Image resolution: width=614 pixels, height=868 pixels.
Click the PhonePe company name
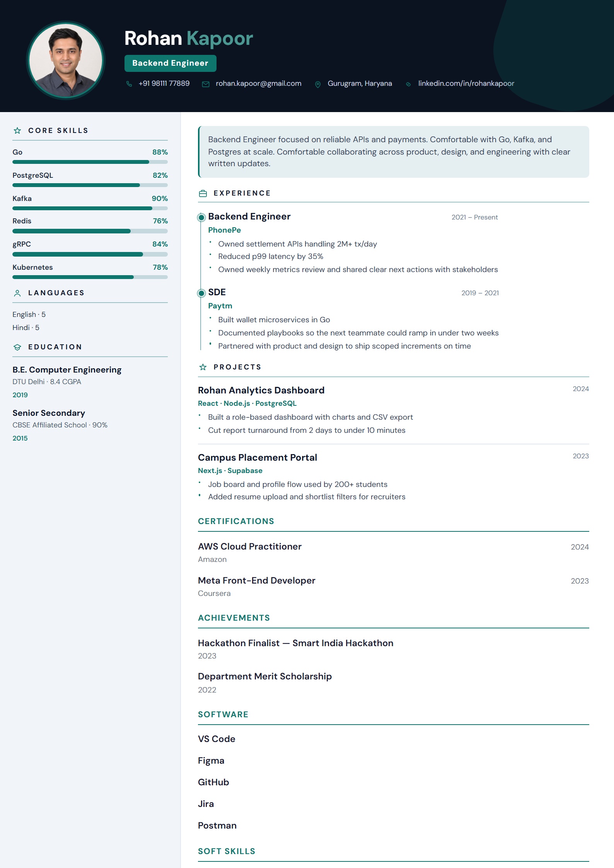[x=225, y=230]
